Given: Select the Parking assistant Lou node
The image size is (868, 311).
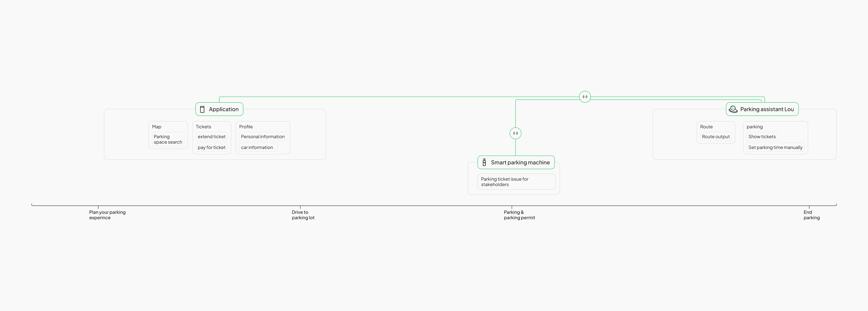Looking at the screenshot, I should [767, 109].
